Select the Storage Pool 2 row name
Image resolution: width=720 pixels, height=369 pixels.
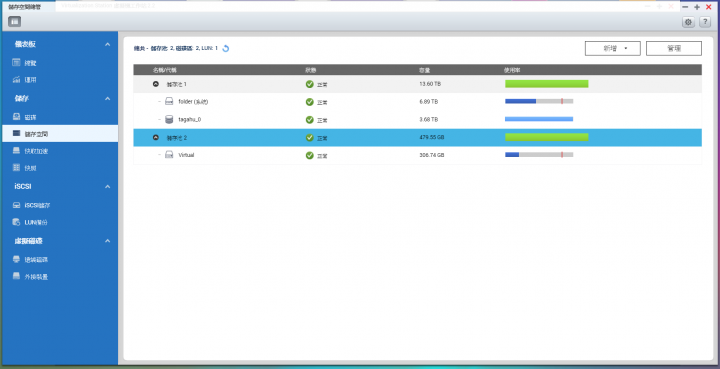click(176, 138)
